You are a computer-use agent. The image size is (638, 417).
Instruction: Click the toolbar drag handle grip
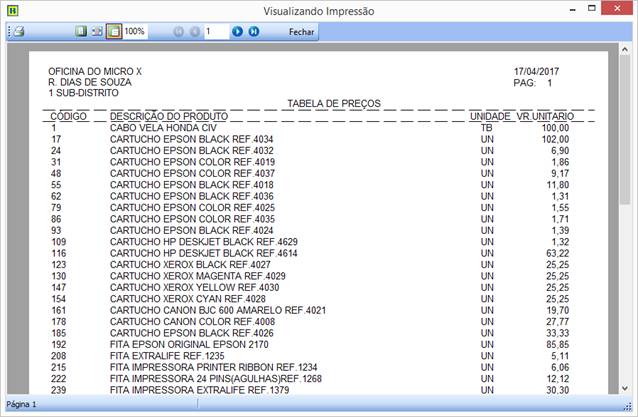(6, 32)
